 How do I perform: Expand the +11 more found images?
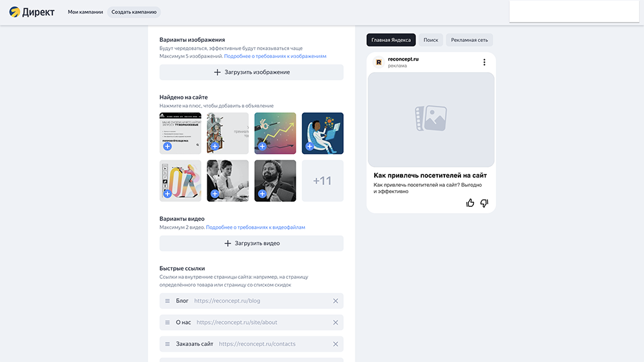coord(322,181)
